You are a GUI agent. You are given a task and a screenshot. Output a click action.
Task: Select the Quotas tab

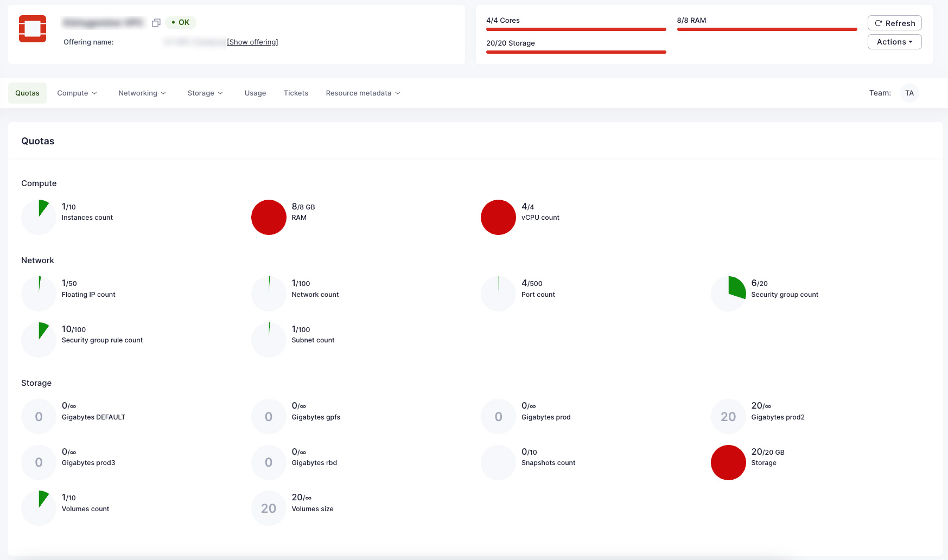pos(27,93)
